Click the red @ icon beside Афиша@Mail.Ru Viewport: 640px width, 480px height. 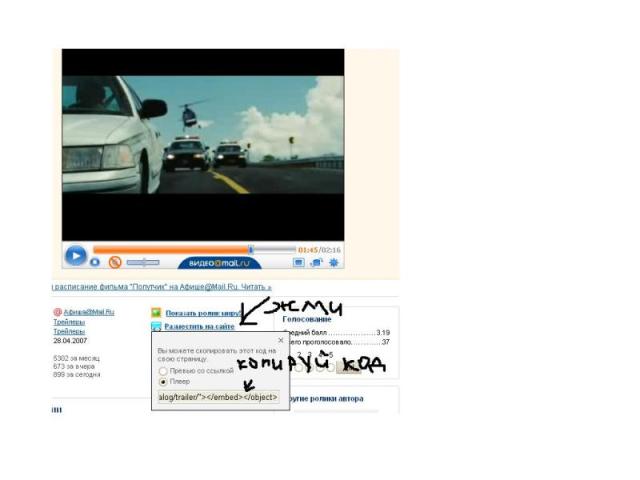coord(58,312)
